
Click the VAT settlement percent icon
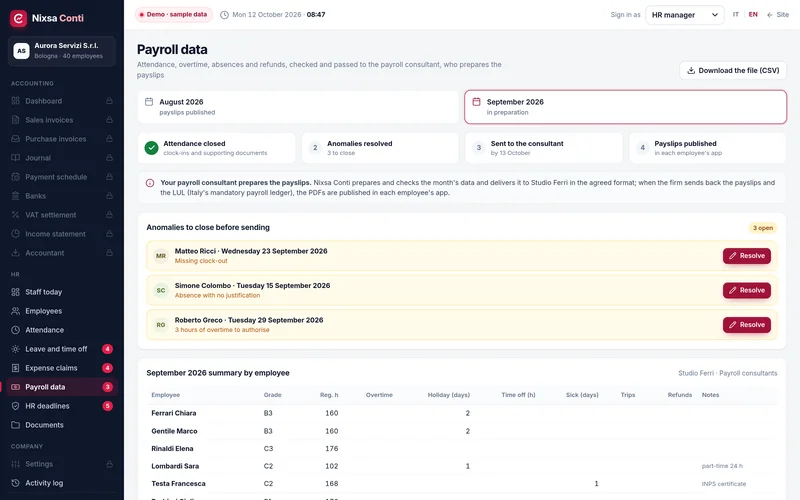[x=15, y=215]
